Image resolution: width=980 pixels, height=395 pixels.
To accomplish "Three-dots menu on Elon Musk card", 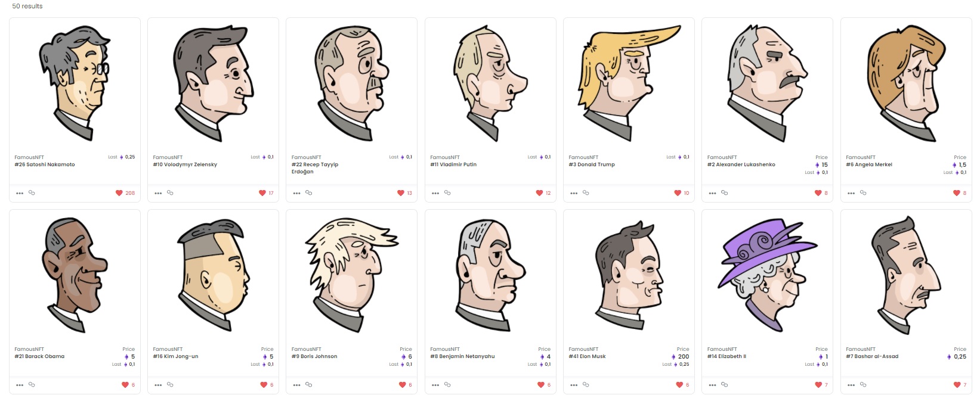I will pos(574,385).
